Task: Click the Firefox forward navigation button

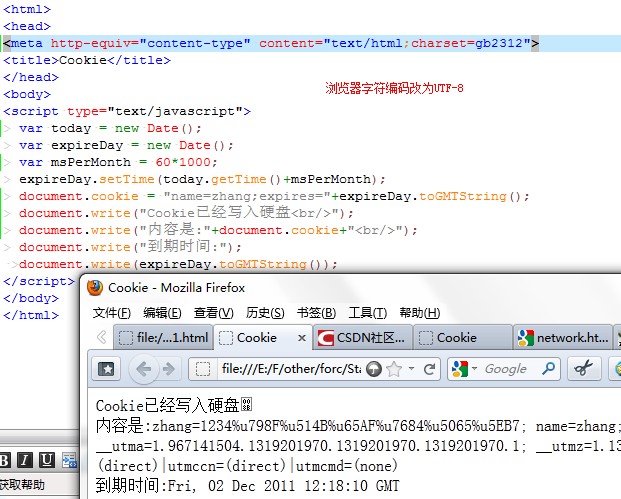Action: click(167, 369)
